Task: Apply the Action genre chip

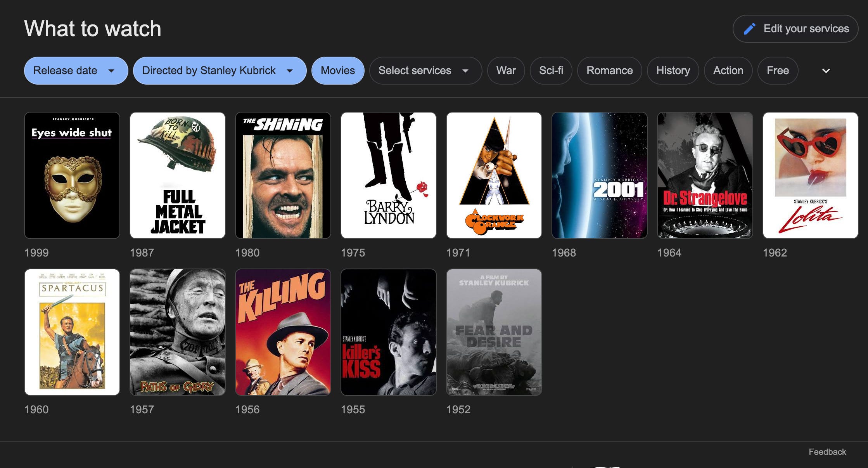Action: [x=728, y=71]
